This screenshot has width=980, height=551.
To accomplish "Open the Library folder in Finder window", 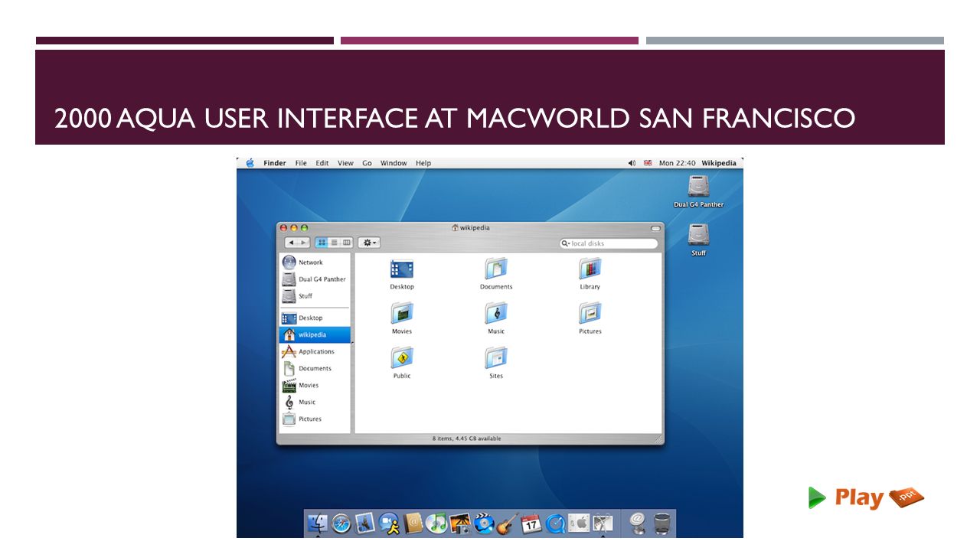I will point(590,273).
